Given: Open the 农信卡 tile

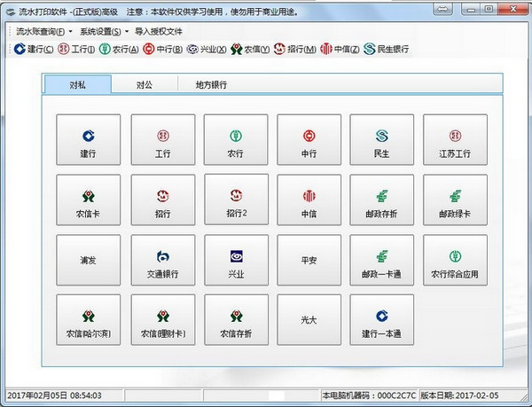Looking at the screenshot, I should click(x=88, y=200).
